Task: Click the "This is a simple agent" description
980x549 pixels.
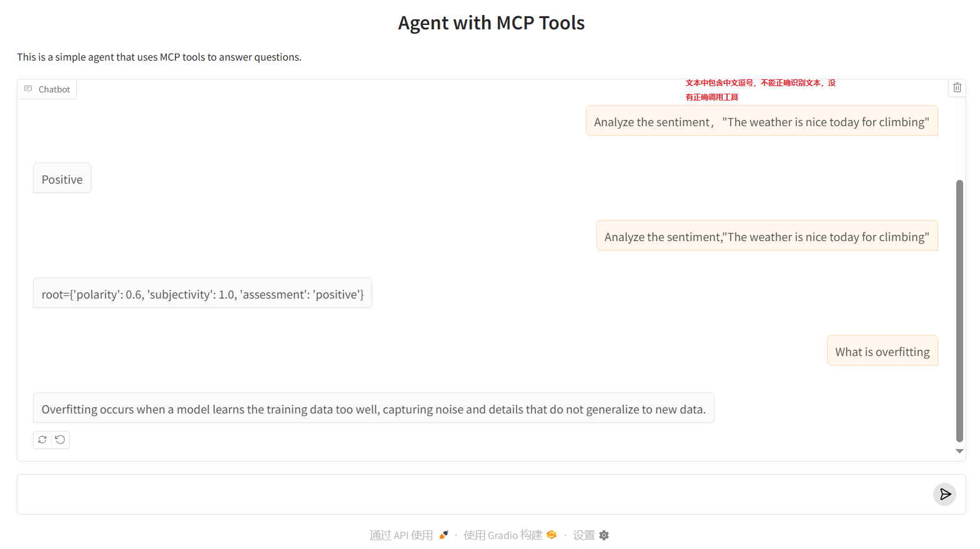Action: 159,57
